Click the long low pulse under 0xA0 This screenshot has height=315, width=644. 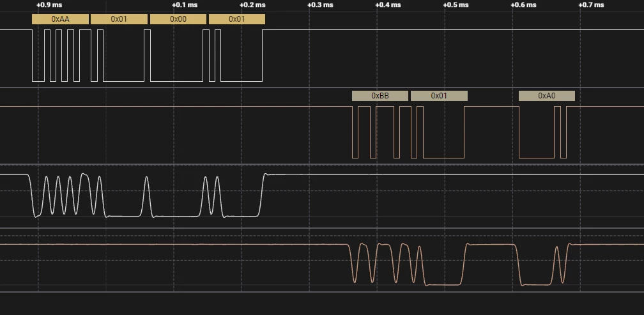[x=537, y=132]
